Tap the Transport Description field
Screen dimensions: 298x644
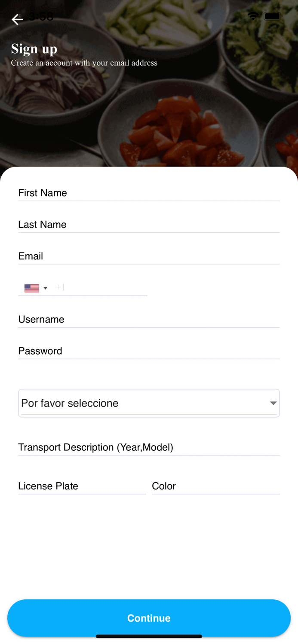coord(149,447)
